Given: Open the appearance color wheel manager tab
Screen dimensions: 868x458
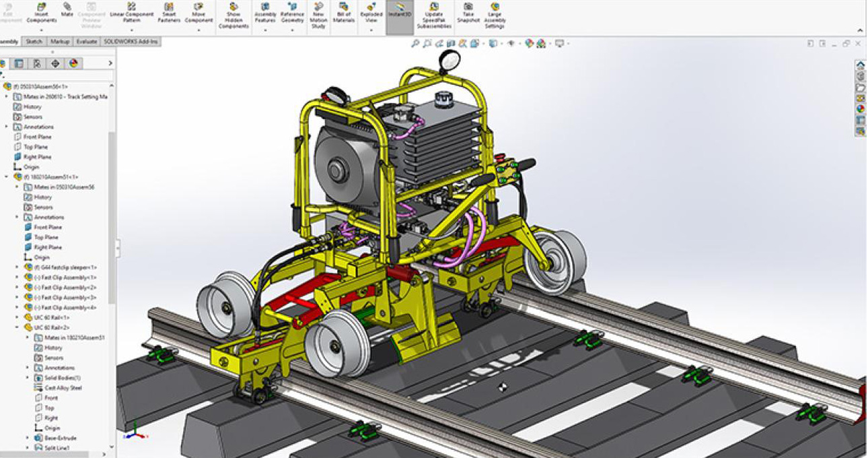Looking at the screenshot, I should 73,63.
